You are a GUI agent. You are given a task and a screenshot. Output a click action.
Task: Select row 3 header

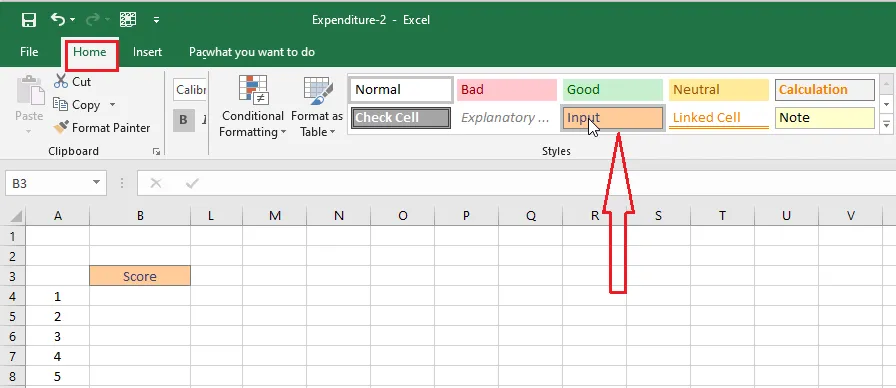13,276
